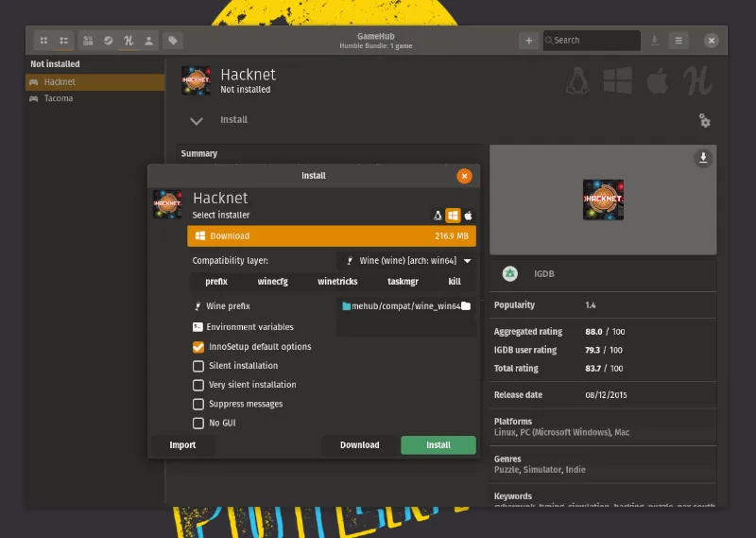Select Tacoma in the games list
This screenshot has height=538, width=756.
(59, 98)
